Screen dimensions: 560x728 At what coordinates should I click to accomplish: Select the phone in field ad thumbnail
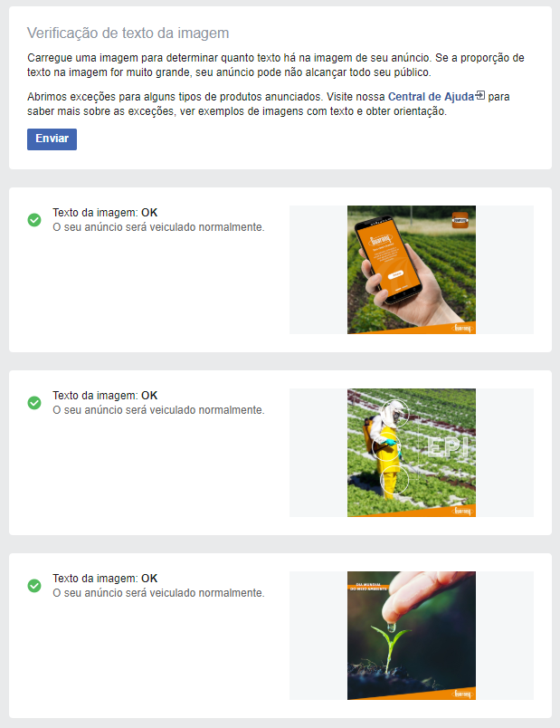412,270
